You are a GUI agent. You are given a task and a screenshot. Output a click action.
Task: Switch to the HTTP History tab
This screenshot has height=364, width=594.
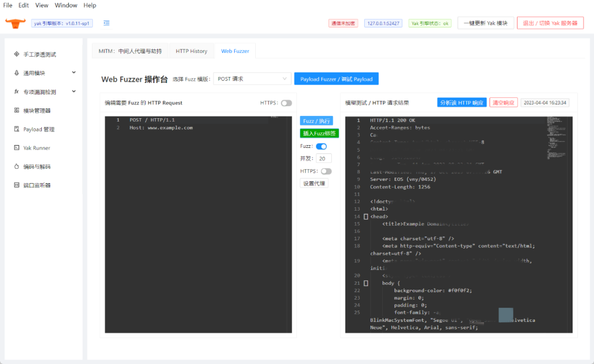[x=191, y=51]
